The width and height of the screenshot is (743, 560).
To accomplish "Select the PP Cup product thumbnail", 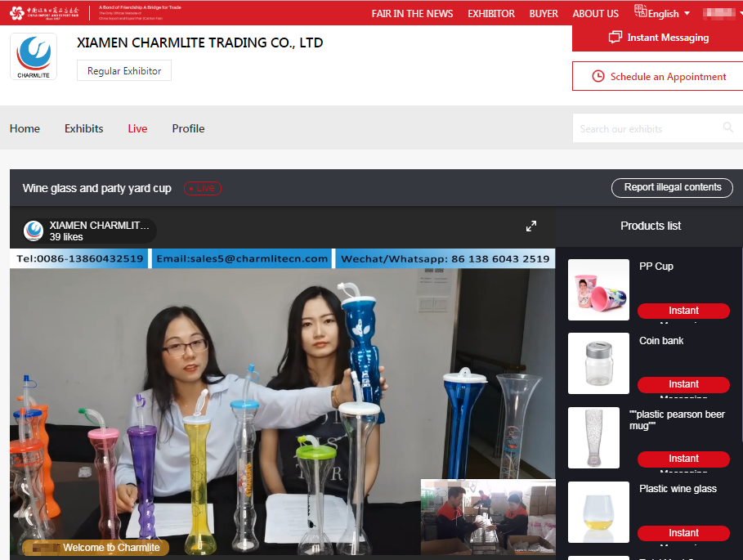I will pos(598,289).
